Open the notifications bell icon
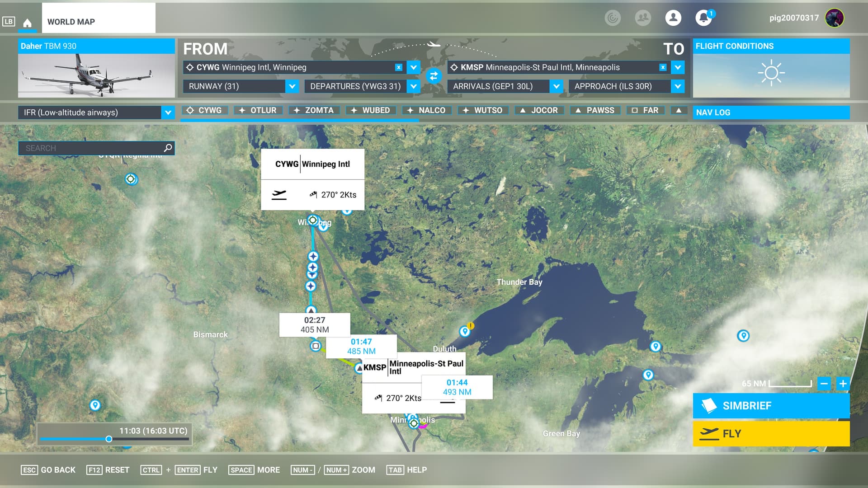Screen dimensions: 868x488 click(x=703, y=18)
